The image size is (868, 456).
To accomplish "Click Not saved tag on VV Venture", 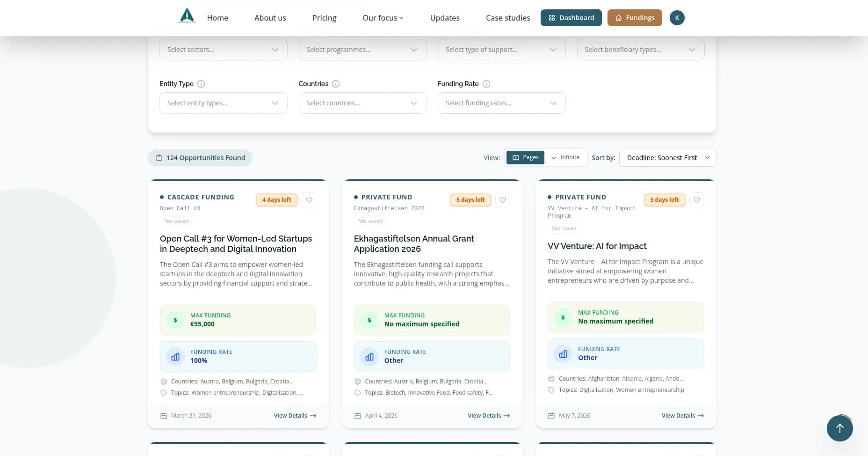I will pyautogui.click(x=564, y=228).
